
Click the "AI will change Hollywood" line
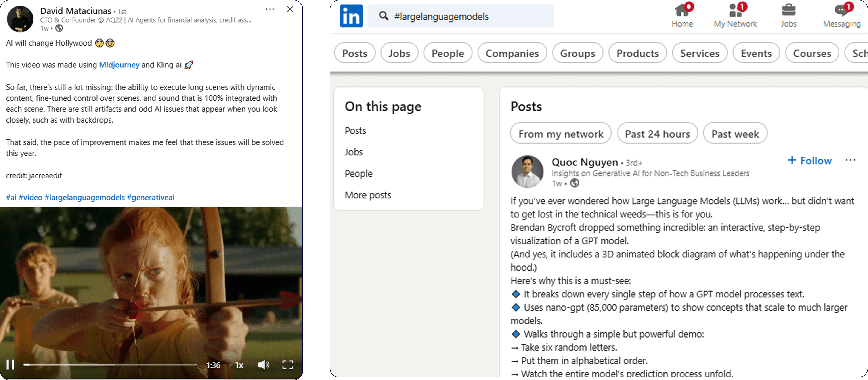click(60, 43)
